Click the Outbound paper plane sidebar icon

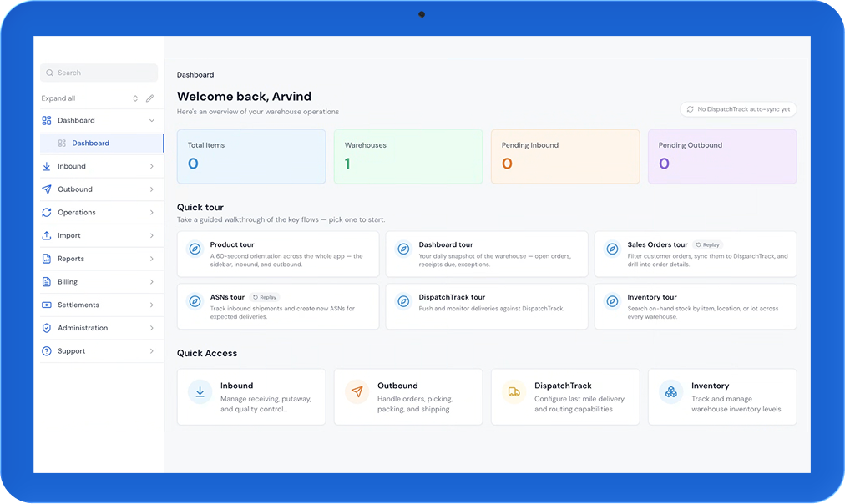point(47,189)
